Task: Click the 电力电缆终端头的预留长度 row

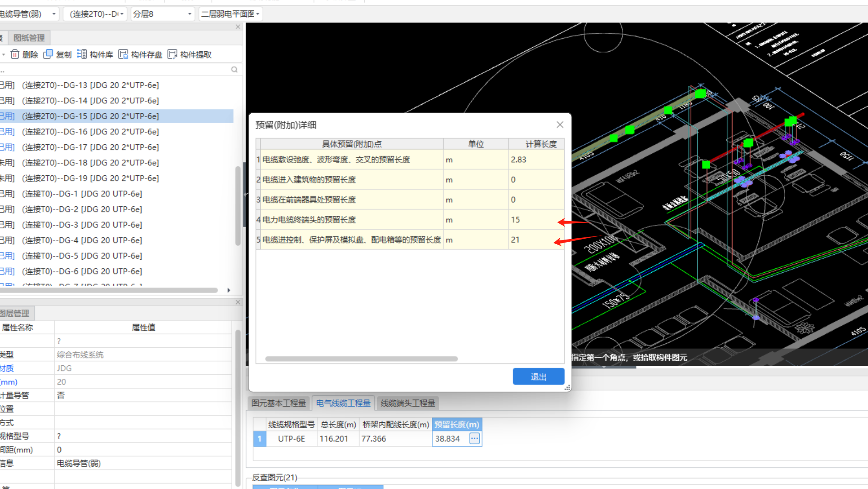Action: pos(410,220)
